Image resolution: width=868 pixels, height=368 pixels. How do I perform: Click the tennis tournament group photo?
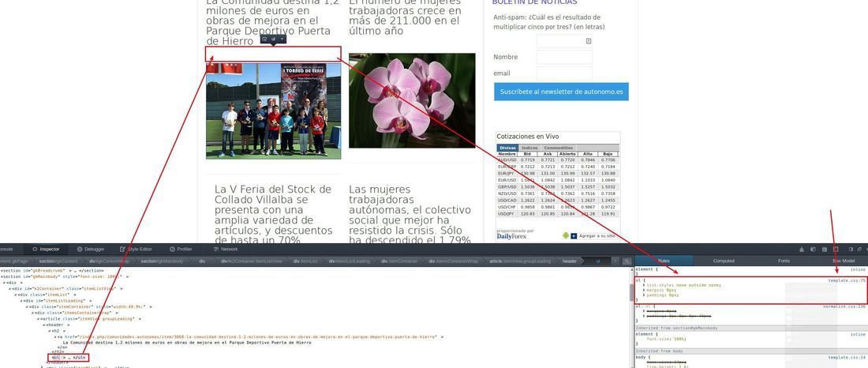(x=274, y=111)
